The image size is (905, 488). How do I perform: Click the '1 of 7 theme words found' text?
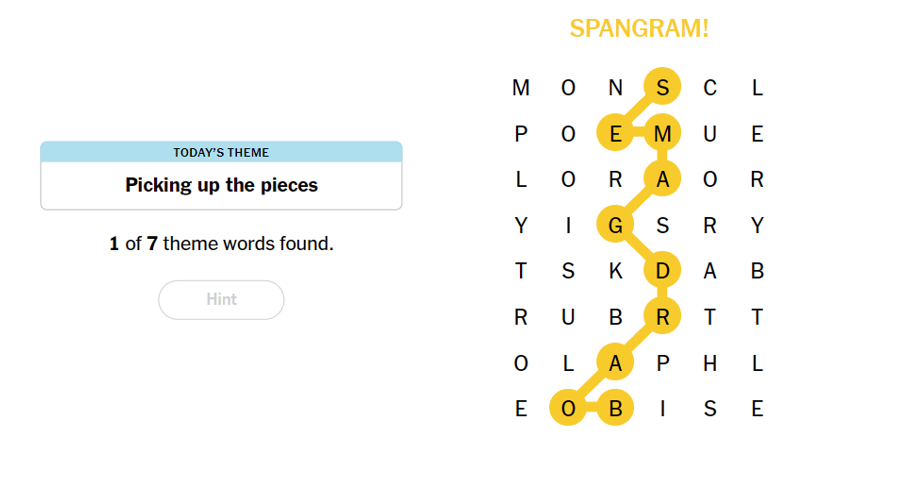click(x=221, y=243)
